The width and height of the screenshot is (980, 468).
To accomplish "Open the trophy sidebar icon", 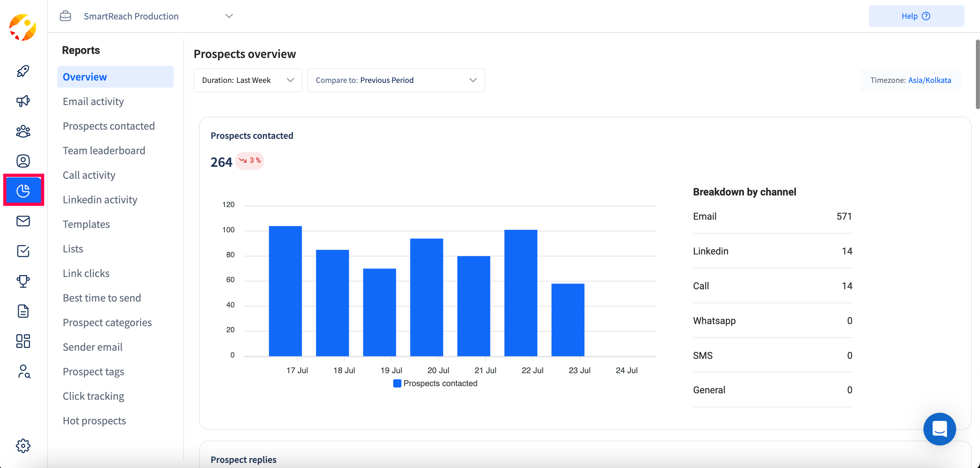I will (23, 281).
